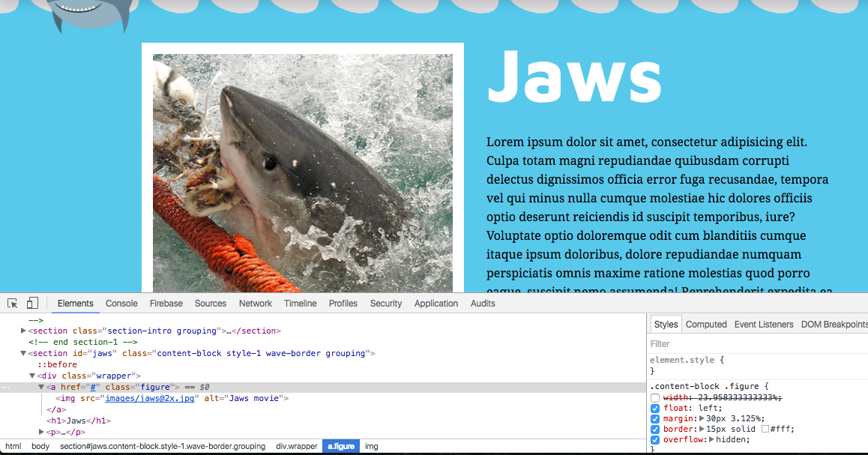
Task: Click the shark logo at top
Action: point(91,15)
